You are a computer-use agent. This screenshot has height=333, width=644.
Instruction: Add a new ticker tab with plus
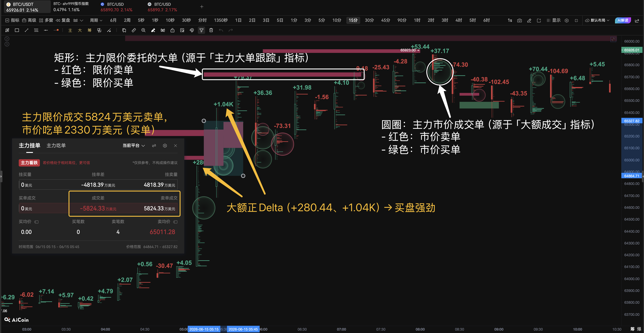[202, 7]
